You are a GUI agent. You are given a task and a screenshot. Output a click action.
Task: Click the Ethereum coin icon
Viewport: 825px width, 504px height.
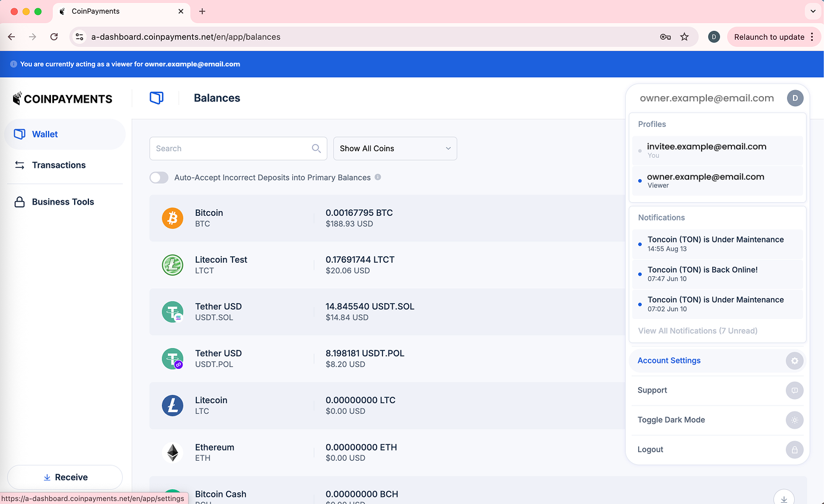tap(173, 453)
